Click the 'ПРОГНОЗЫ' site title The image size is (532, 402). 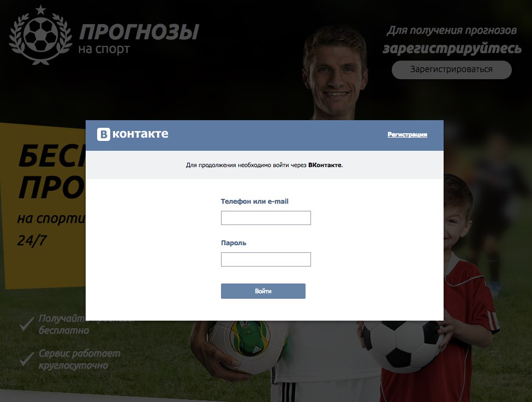click(x=139, y=32)
